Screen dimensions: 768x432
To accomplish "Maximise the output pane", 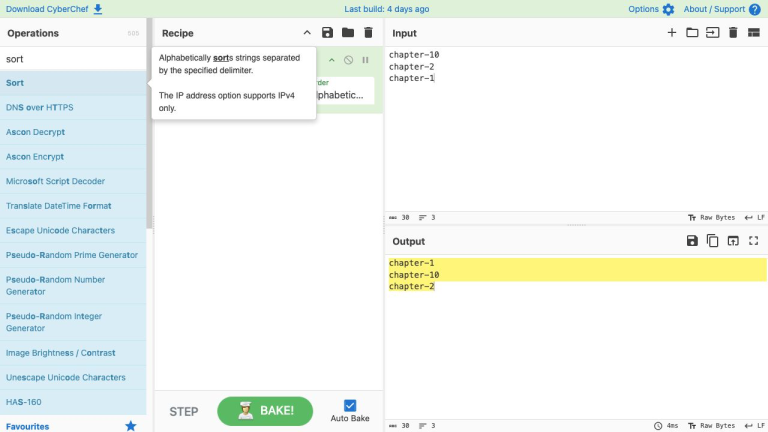I will click(753, 240).
